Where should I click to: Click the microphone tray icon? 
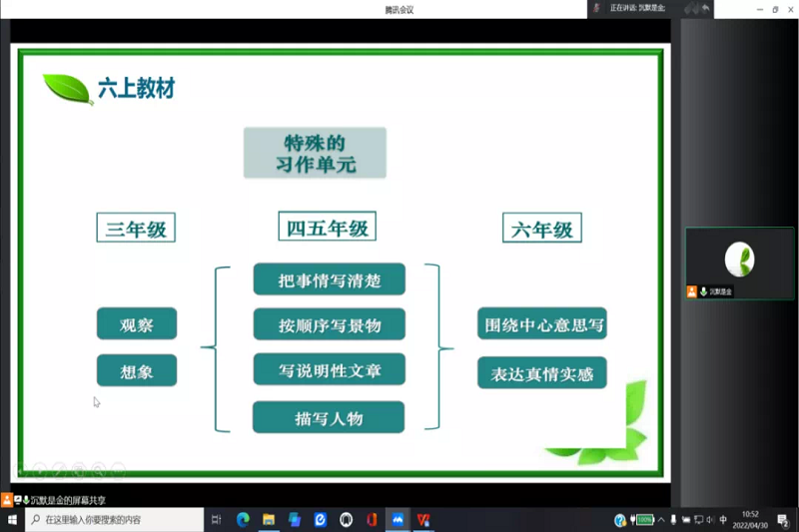click(x=673, y=520)
